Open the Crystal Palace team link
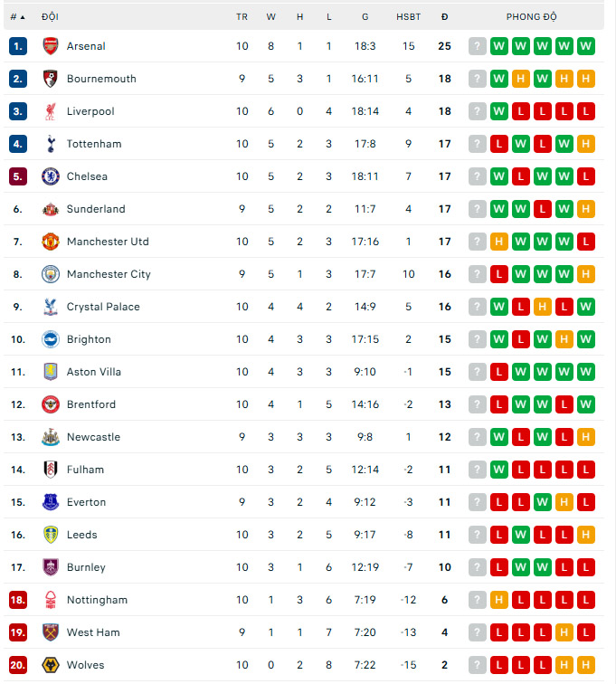Screen dimensions: 616x684 click(103, 307)
